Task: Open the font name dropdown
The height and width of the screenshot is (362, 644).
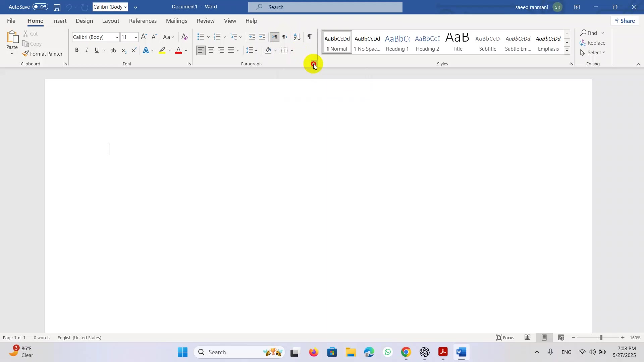Action: click(117, 37)
